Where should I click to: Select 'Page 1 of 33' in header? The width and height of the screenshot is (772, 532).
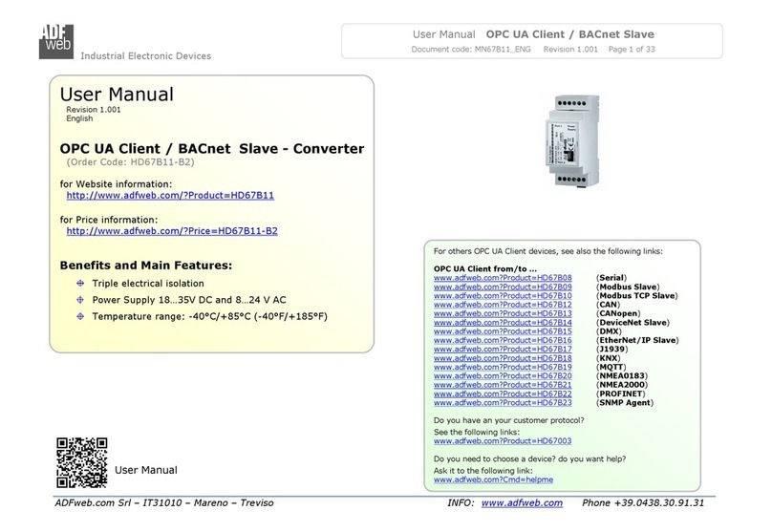pyautogui.click(x=632, y=50)
